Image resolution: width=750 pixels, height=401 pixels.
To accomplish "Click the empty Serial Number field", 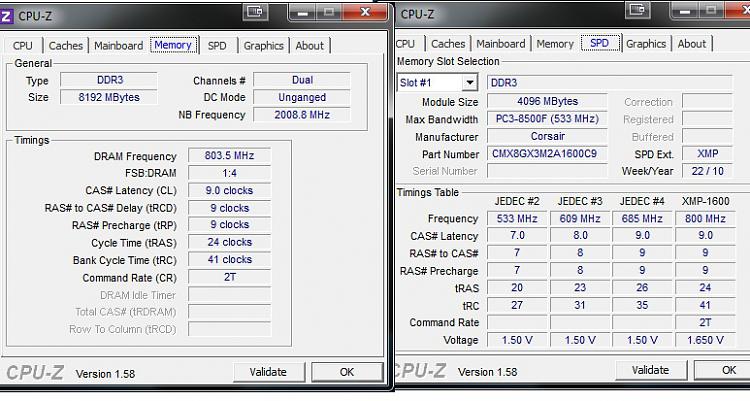I will (x=547, y=171).
